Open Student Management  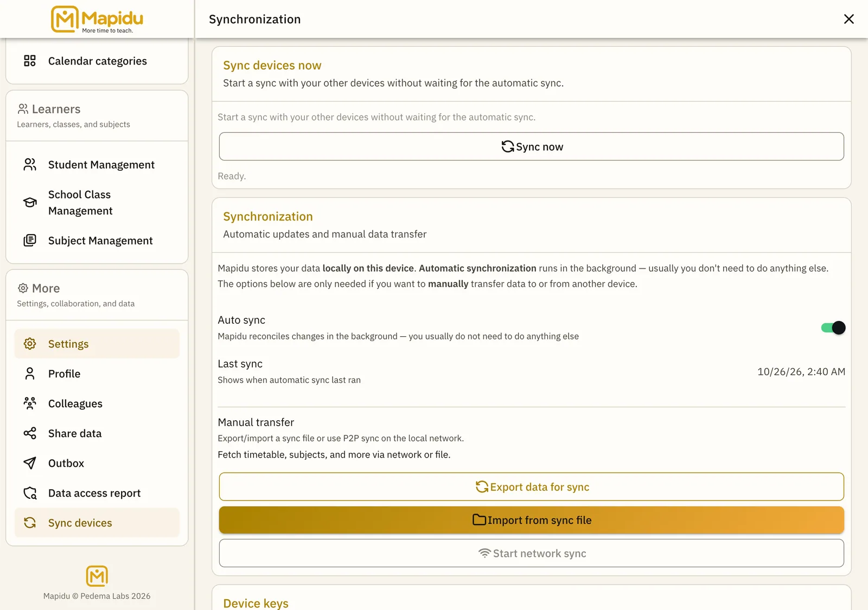tap(97, 164)
